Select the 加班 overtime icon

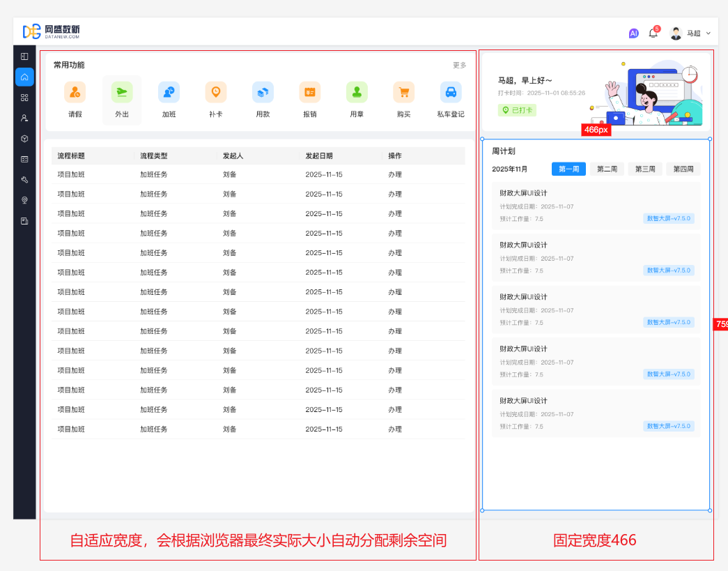(x=169, y=92)
